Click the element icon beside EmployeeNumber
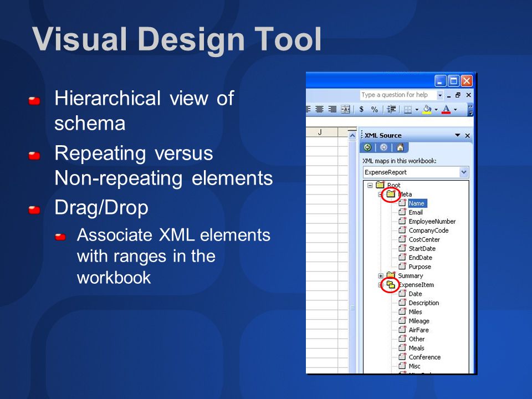The width and height of the screenshot is (532, 399). pos(402,221)
